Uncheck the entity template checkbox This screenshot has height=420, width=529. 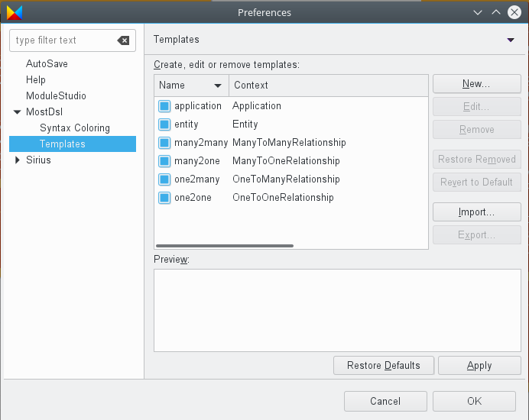click(164, 124)
